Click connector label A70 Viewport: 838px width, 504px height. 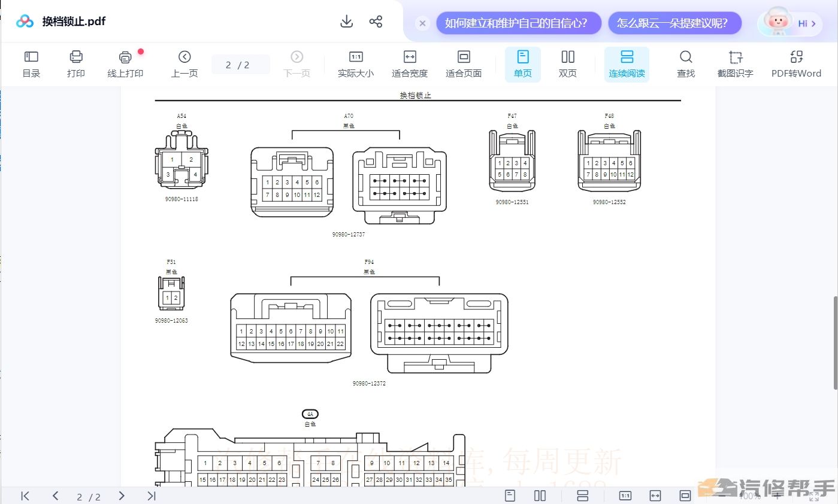(349, 116)
